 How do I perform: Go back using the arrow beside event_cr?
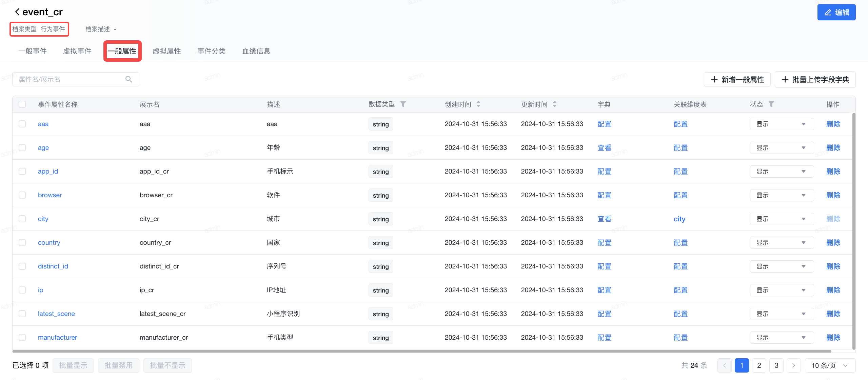(x=17, y=12)
